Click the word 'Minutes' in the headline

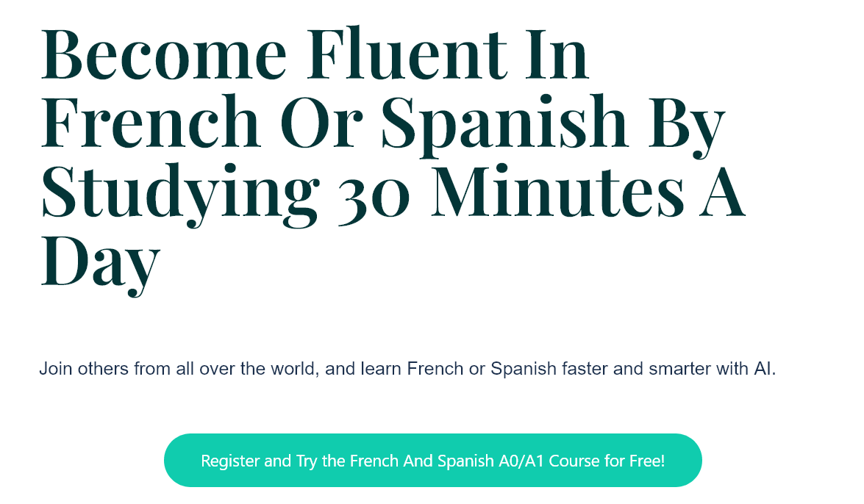(x=557, y=190)
